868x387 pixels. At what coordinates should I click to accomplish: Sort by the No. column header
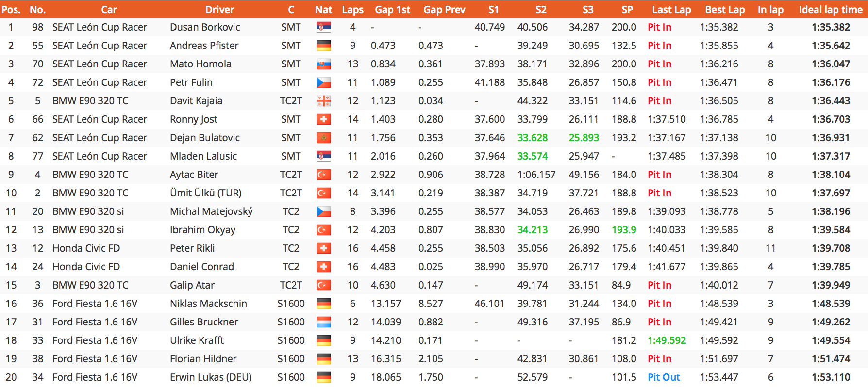[37, 10]
